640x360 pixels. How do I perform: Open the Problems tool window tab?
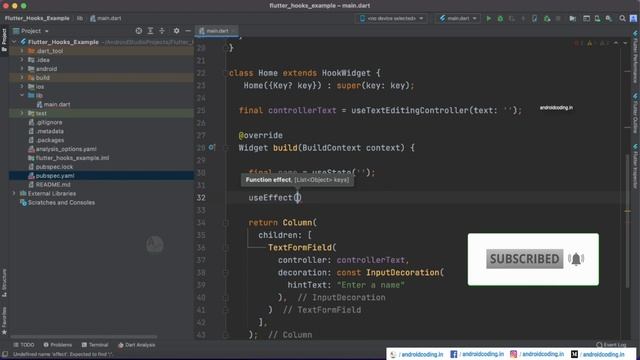(x=58, y=345)
